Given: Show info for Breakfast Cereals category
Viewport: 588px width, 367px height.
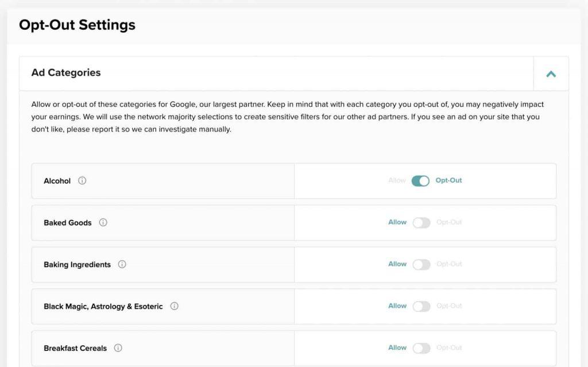Looking at the screenshot, I should pos(118,348).
